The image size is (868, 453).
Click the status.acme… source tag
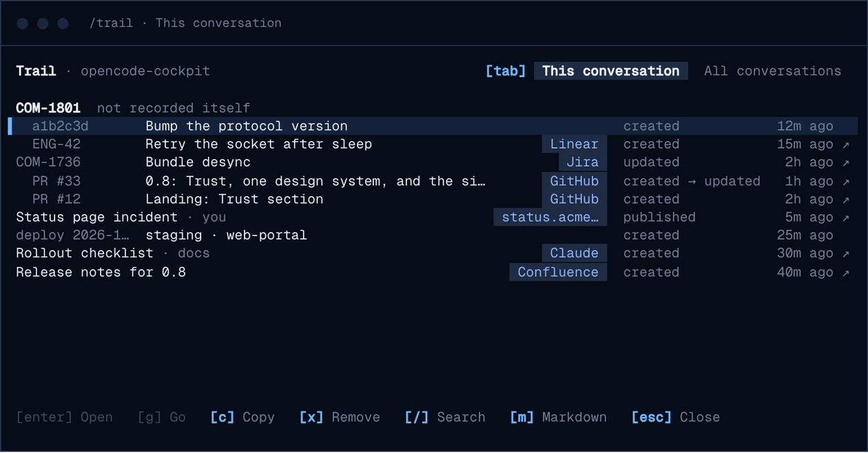tap(550, 218)
